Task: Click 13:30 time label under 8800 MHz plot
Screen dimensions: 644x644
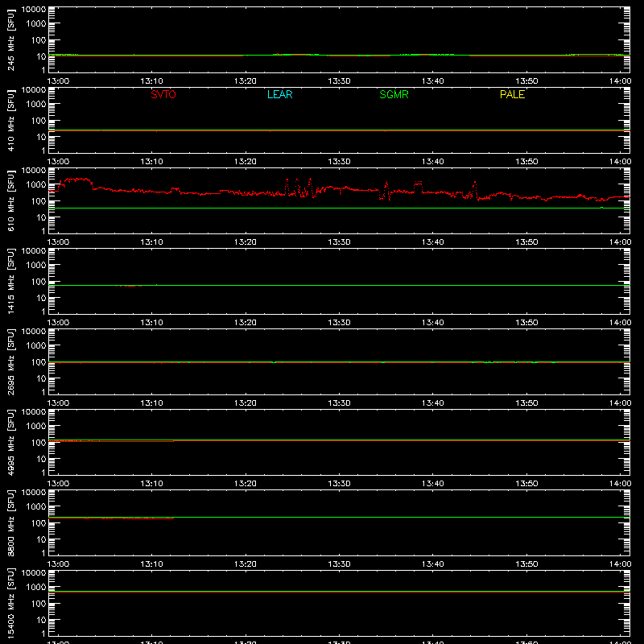Action: click(339, 564)
